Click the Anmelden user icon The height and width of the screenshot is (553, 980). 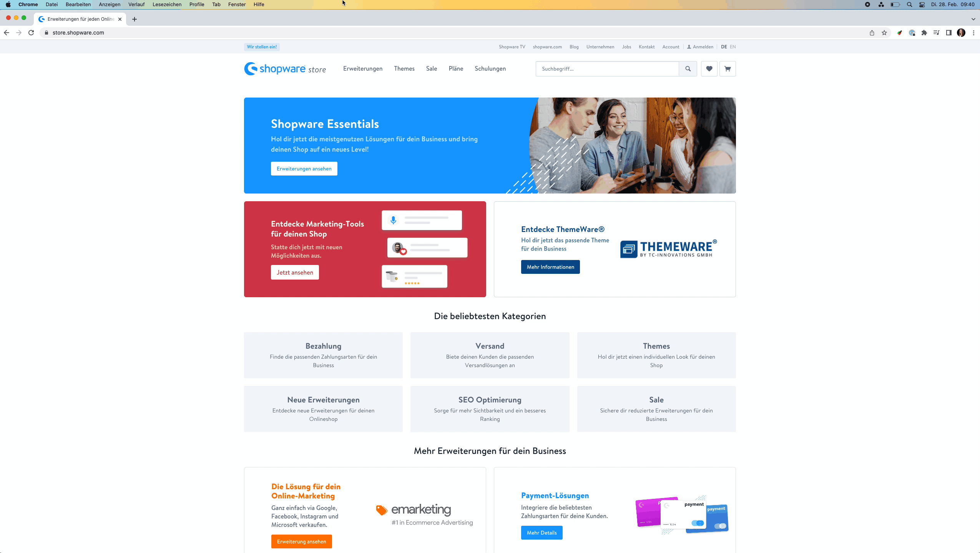(689, 46)
